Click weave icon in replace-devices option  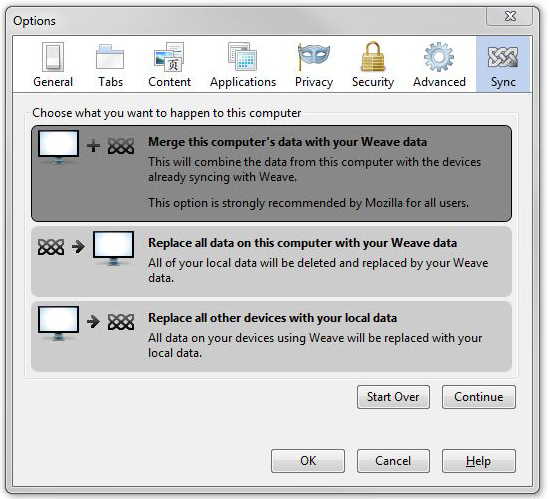coord(121,322)
